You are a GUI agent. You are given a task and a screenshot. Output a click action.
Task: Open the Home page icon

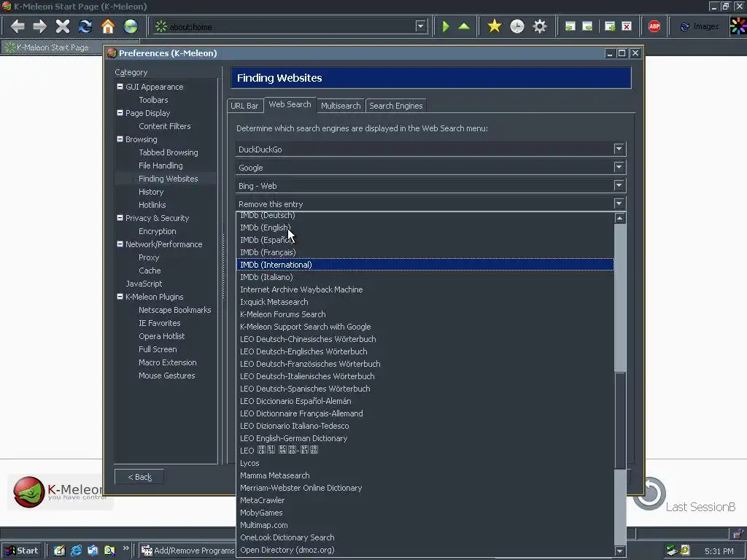108,26
